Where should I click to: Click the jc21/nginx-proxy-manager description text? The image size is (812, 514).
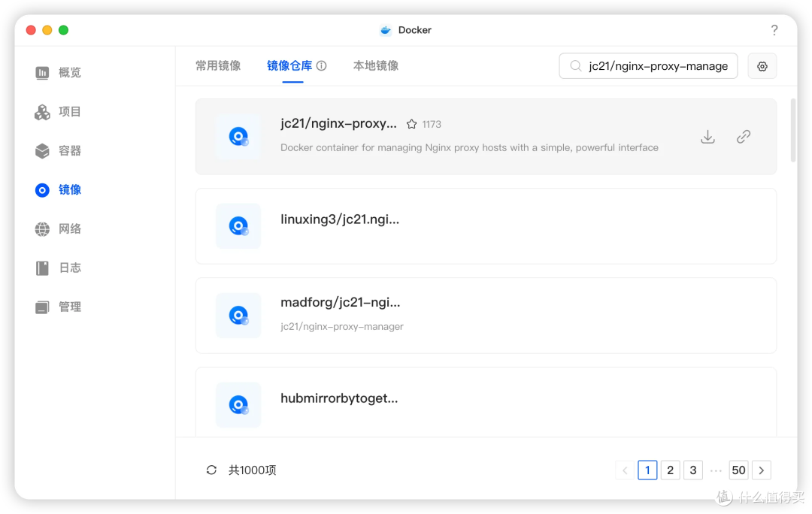342,327
